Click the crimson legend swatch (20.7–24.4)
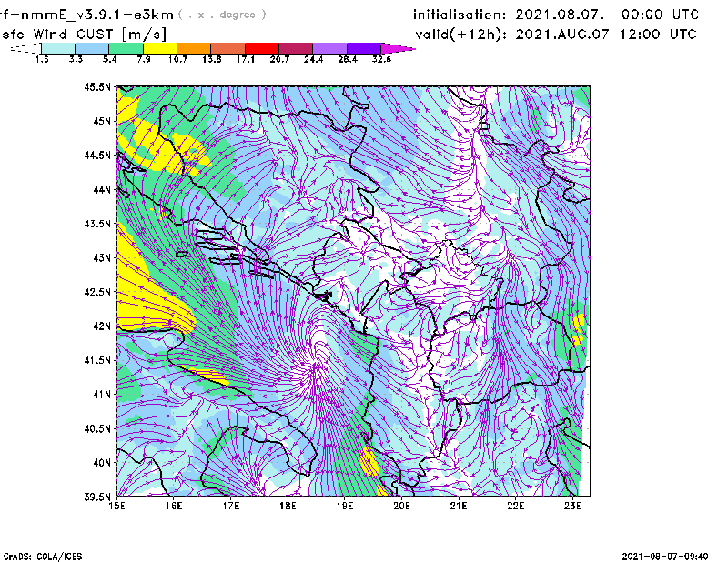 click(x=296, y=48)
